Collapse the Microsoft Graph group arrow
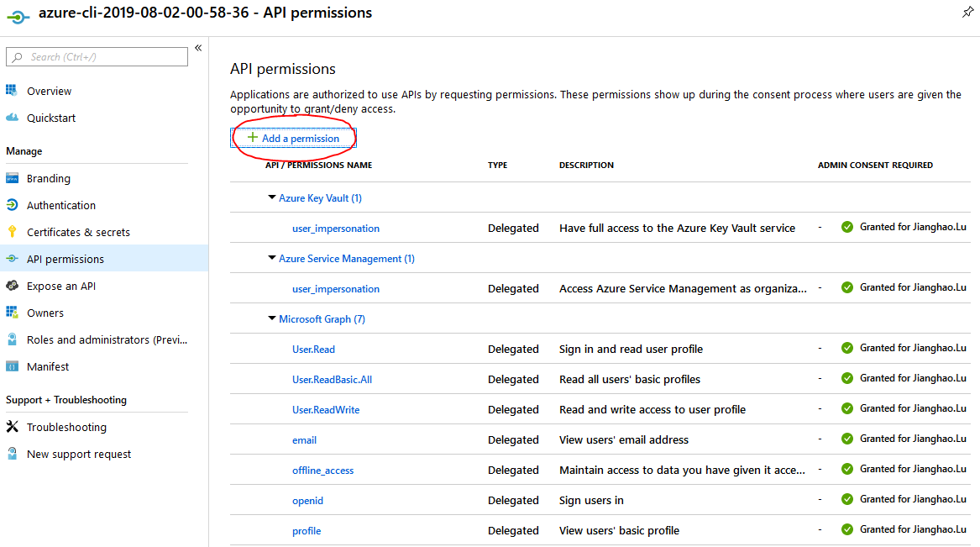Screen dimensions: 980x547 point(271,318)
